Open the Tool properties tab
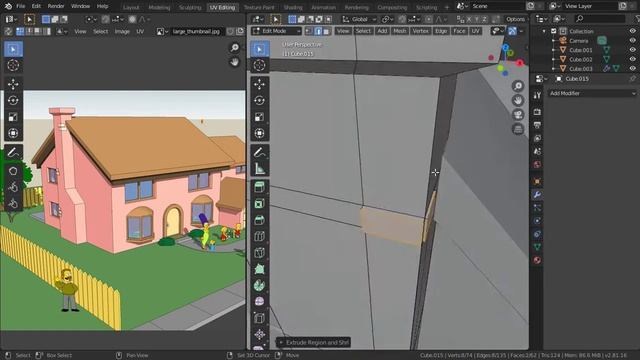 tap(537, 95)
